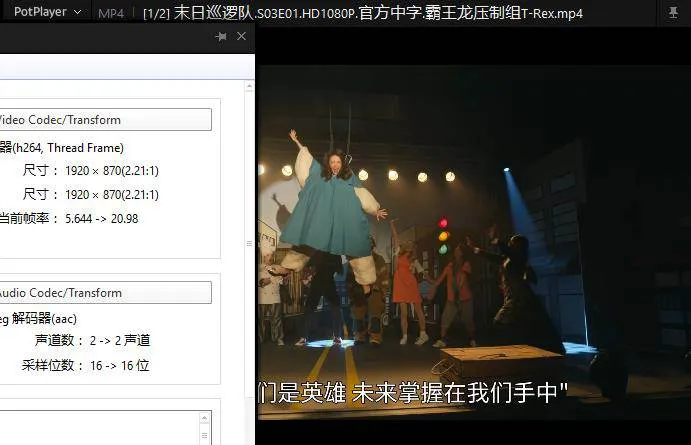The image size is (691, 445).
Task: Close the playback info panel
Action: pos(241,36)
